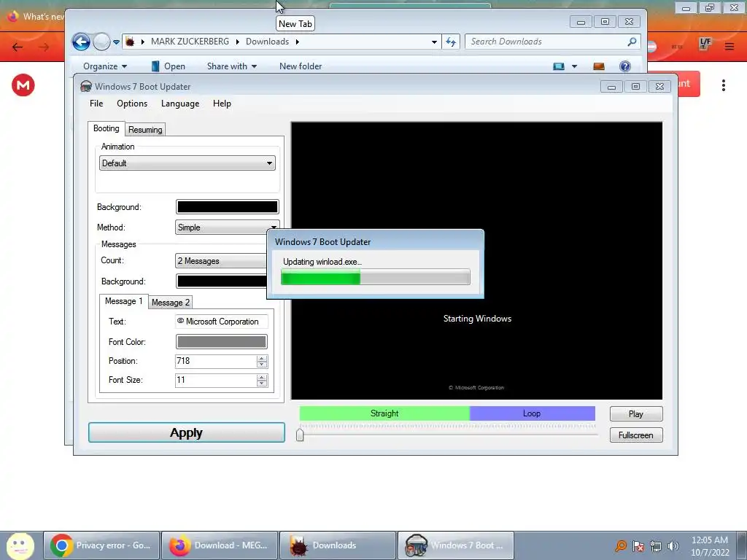
Task: Switch to Windows 7 Boot Updater taskbar item
Action: click(x=455, y=545)
